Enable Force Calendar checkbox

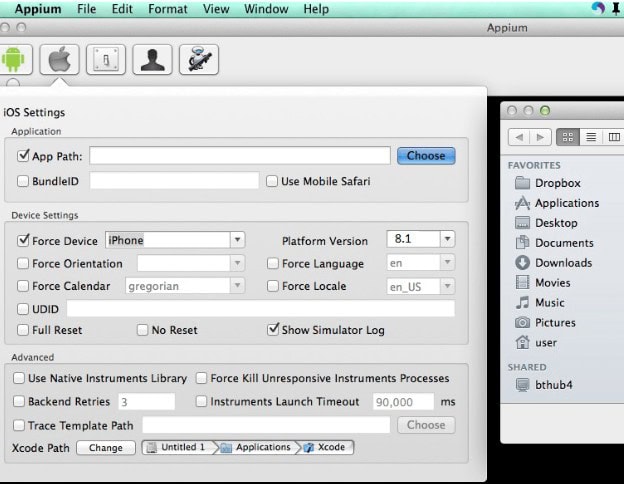click(x=23, y=286)
